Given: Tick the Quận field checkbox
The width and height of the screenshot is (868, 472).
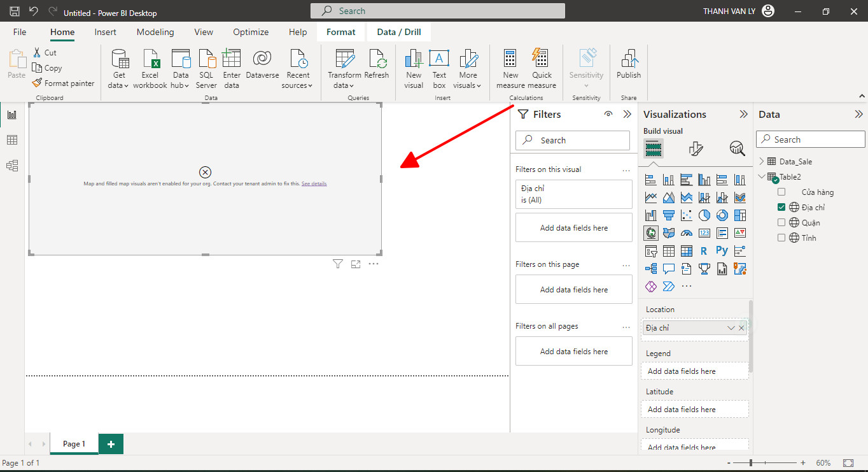Looking at the screenshot, I should pyautogui.click(x=781, y=222).
